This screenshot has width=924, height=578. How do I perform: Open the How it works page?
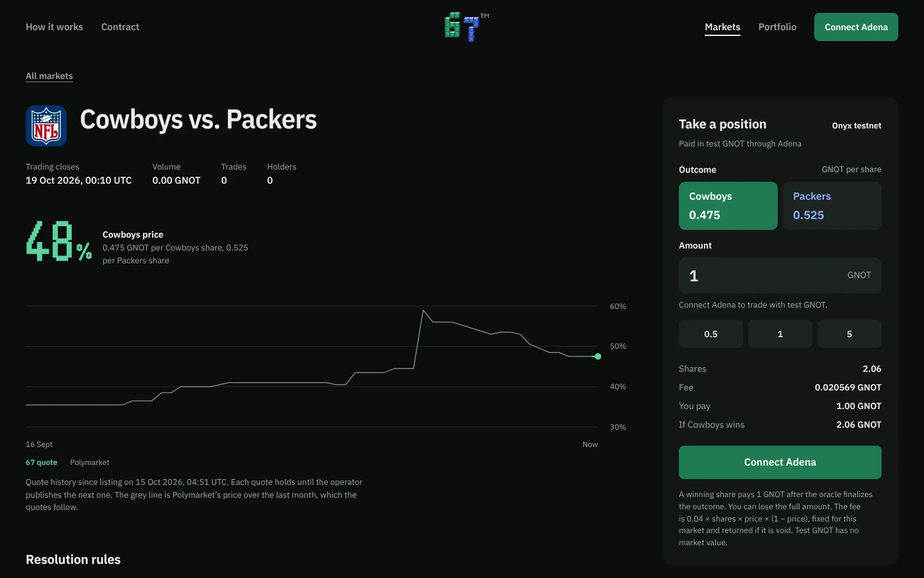(55, 27)
